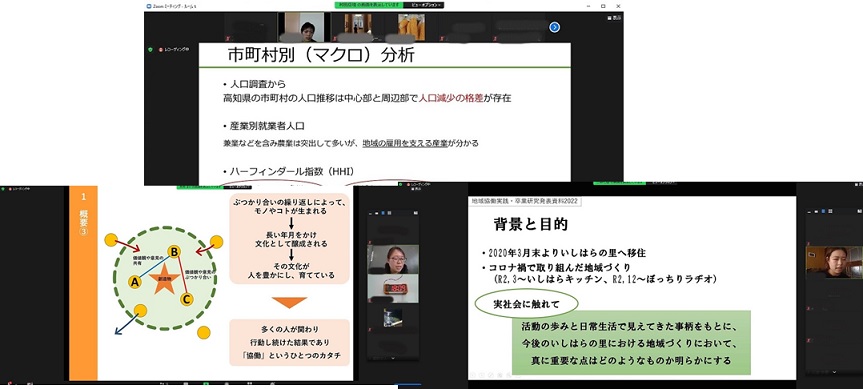Click the 地域協働実践・卒業研究発表資料2022 label
This screenshot has height=389, width=863.
pos(525,201)
